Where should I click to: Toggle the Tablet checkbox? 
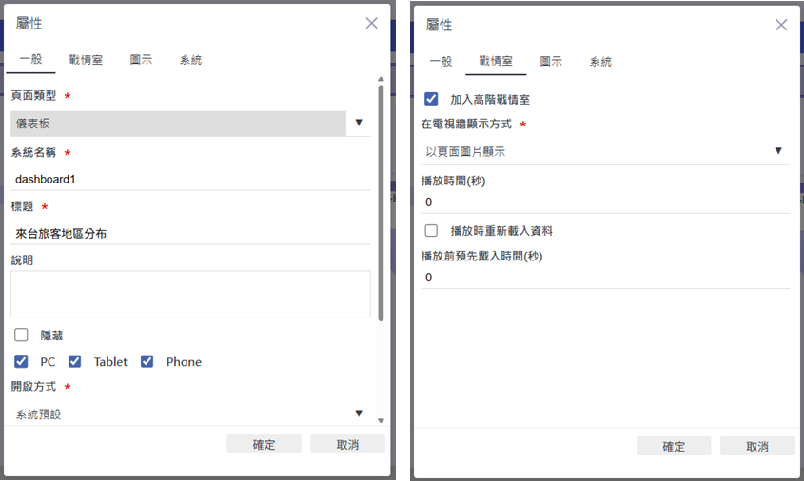pos(75,362)
